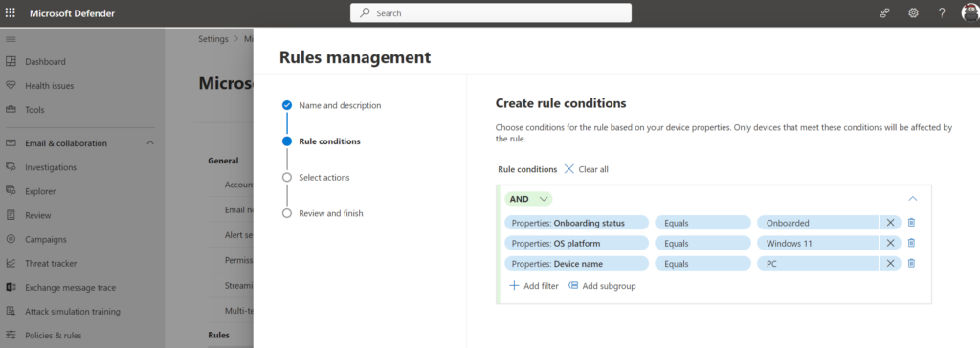Open Health issues in the sidebar
The height and width of the screenshot is (348, 980).
pos(50,86)
